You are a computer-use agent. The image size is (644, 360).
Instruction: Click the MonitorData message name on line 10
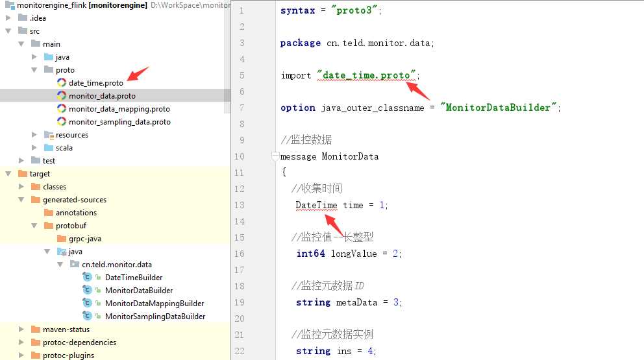(x=350, y=156)
